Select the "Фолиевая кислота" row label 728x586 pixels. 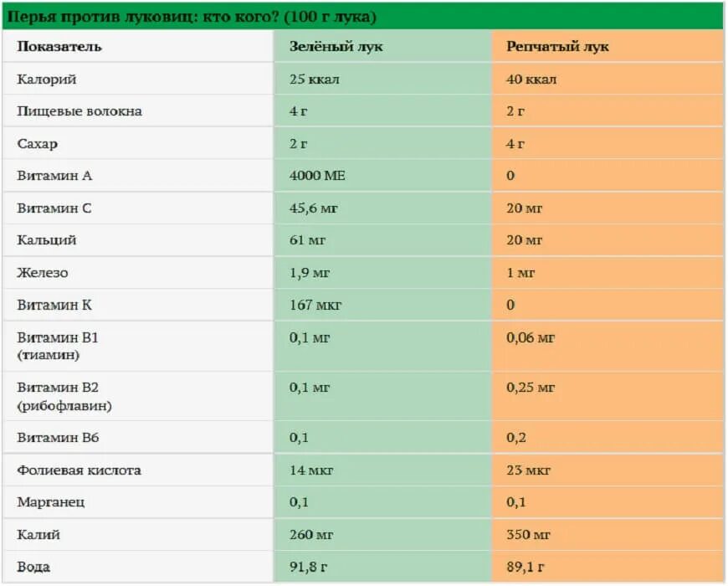79,470
